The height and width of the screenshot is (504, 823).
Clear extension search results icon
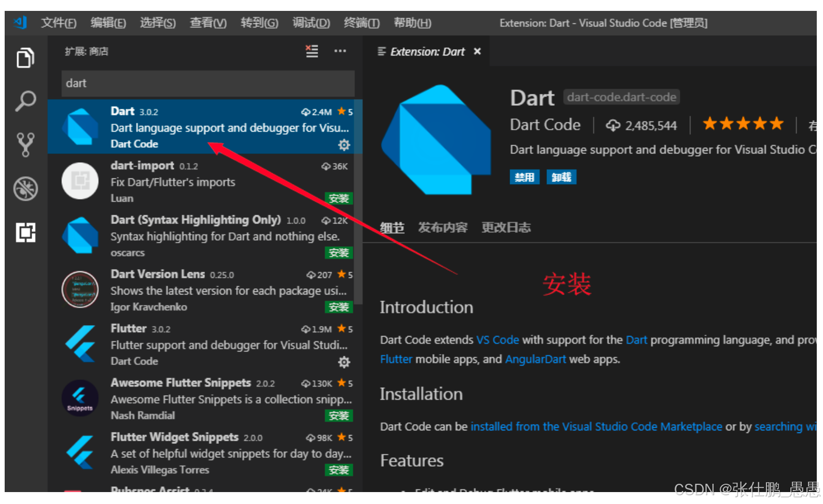pos(312,51)
